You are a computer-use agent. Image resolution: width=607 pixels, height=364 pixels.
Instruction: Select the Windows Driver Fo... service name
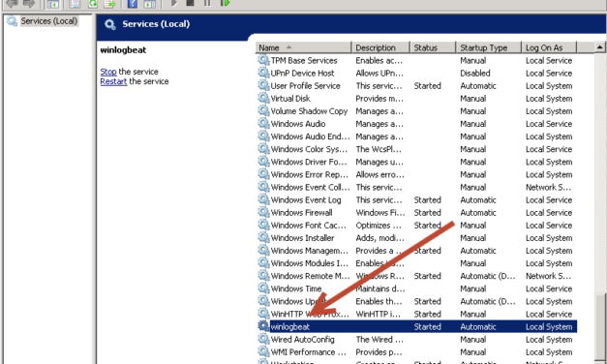pos(309,162)
